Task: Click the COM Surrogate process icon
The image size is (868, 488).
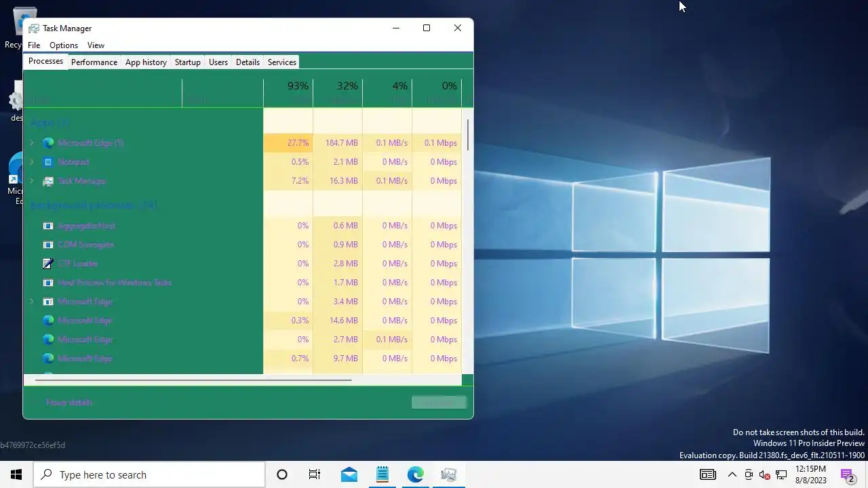Action: pyautogui.click(x=48, y=245)
